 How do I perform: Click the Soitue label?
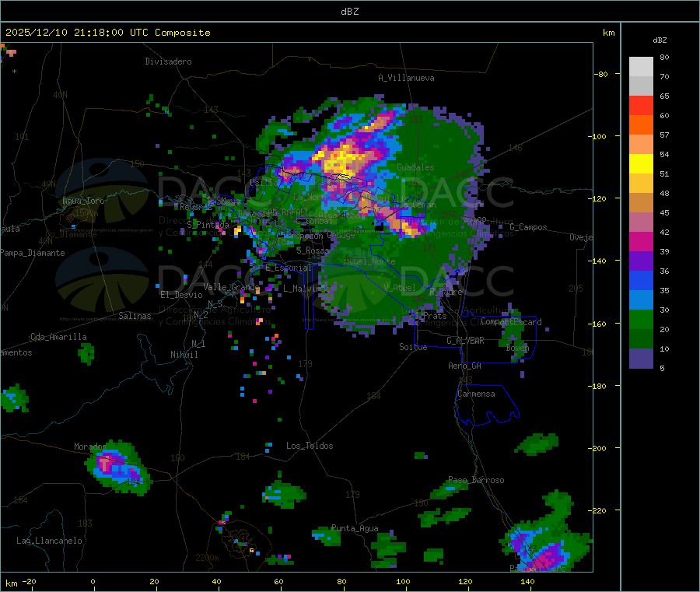pos(413,347)
